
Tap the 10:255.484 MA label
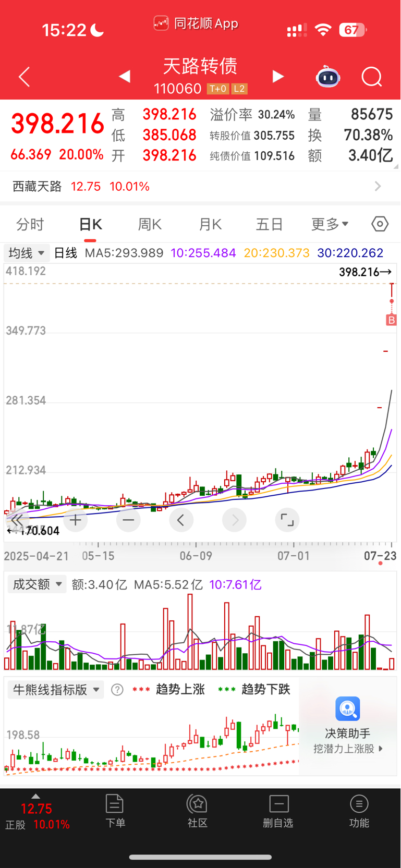(x=203, y=253)
